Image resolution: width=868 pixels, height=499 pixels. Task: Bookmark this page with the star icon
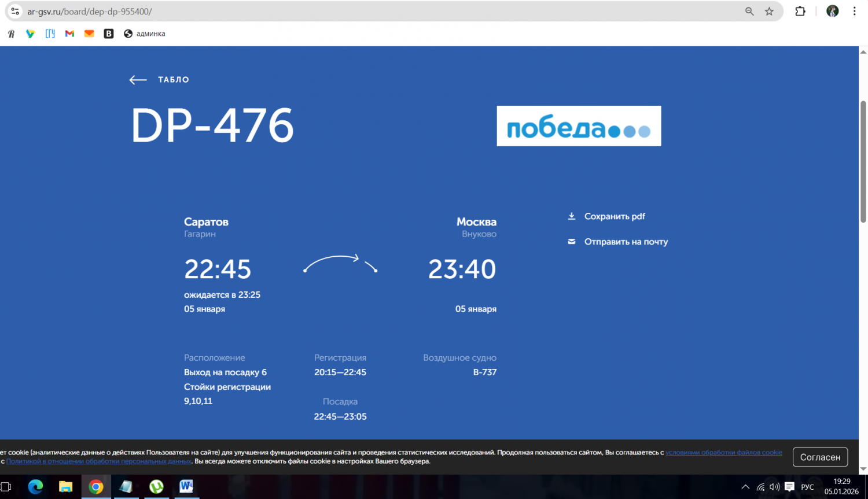[x=769, y=12]
